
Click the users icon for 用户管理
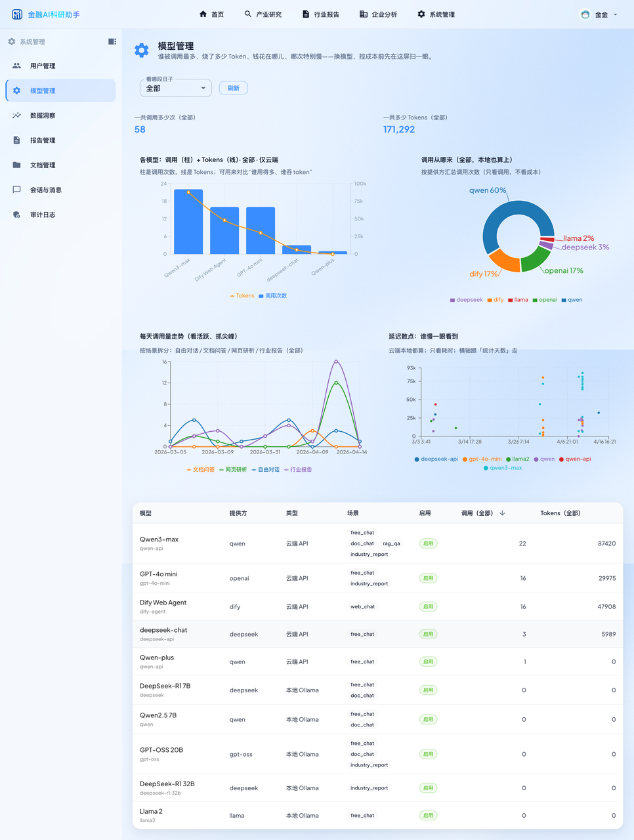(x=16, y=66)
